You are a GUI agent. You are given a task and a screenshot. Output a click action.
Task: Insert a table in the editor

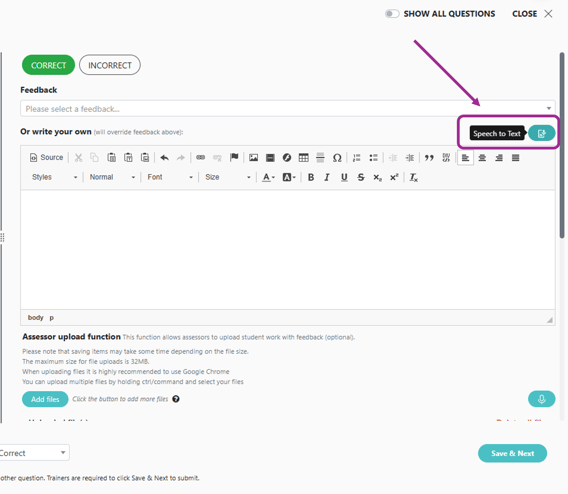click(304, 158)
